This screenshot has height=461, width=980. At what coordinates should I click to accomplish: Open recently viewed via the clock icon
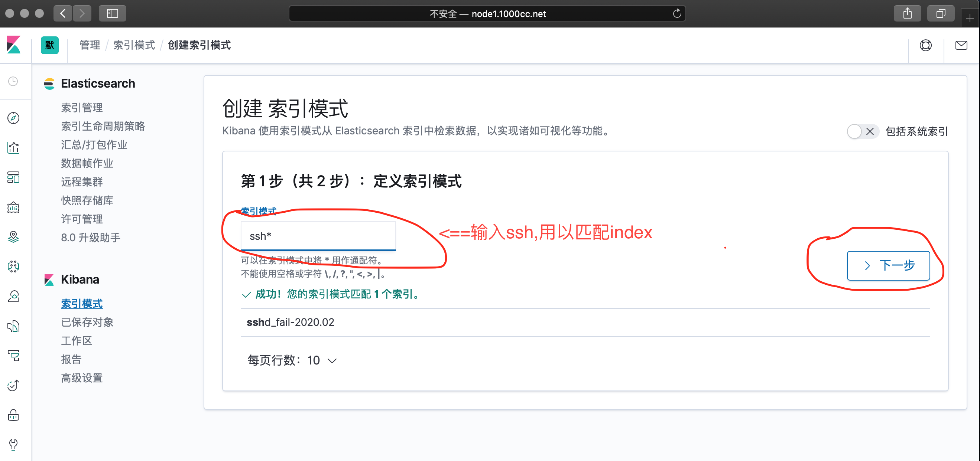tap(13, 81)
